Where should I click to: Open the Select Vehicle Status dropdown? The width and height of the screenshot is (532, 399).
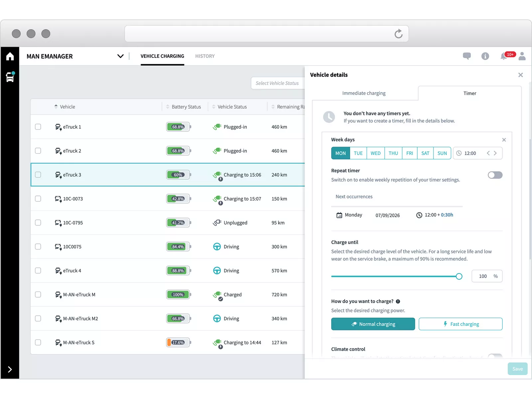(278, 83)
